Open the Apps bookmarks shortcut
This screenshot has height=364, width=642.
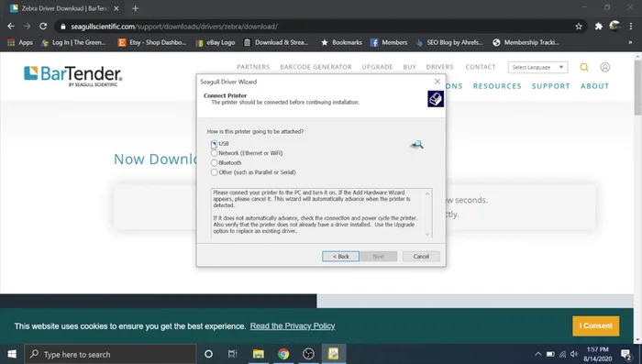pos(20,42)
